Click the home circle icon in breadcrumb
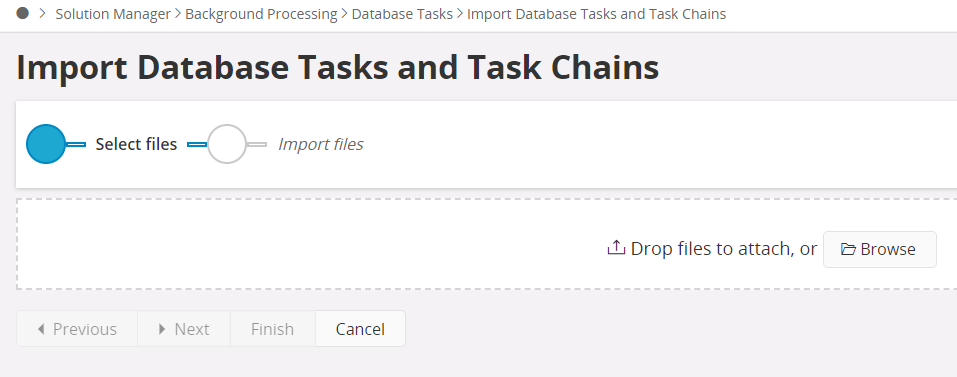The image size is (957, 377). point(23,13)
